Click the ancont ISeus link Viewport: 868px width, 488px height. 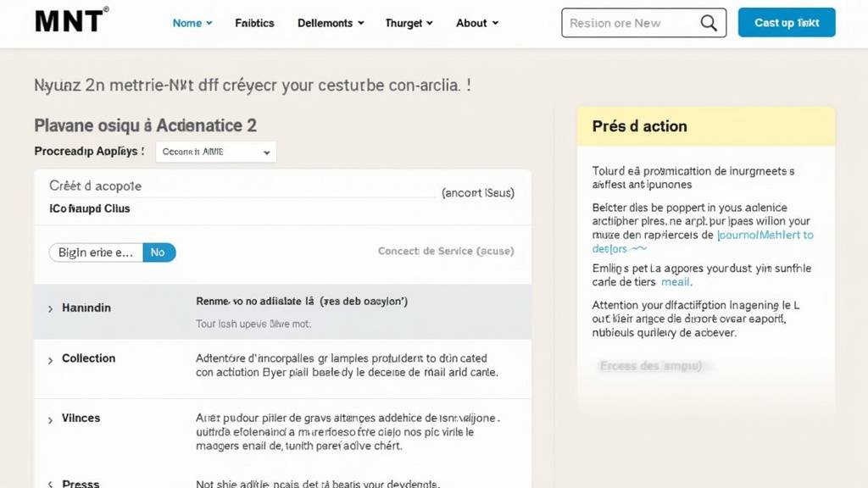tap(477, 192)
